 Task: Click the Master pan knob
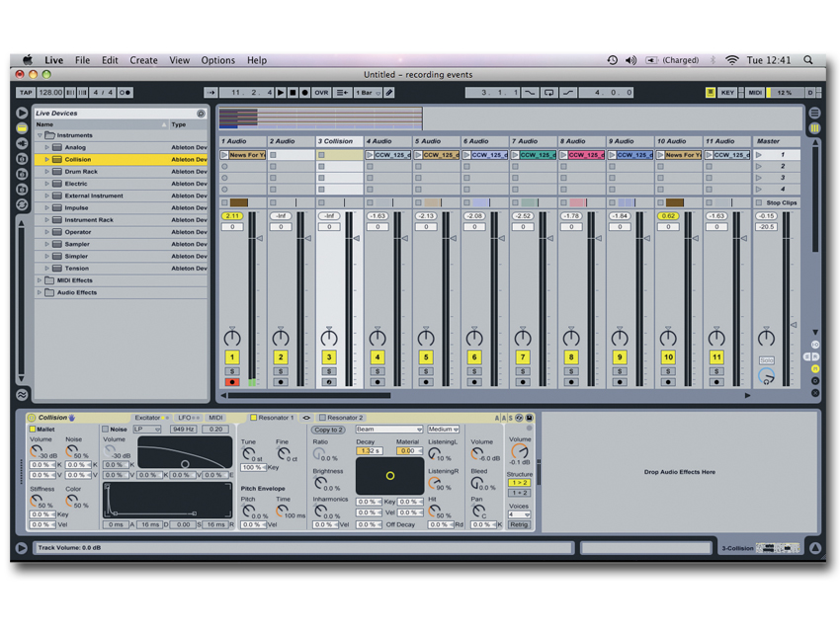point(766,337)
